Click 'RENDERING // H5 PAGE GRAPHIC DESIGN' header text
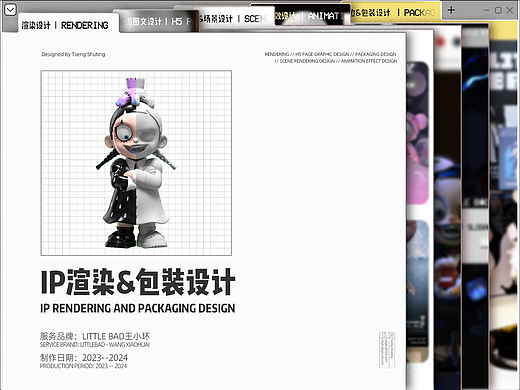This screenshot has height=390, width=520. point(330,54)
